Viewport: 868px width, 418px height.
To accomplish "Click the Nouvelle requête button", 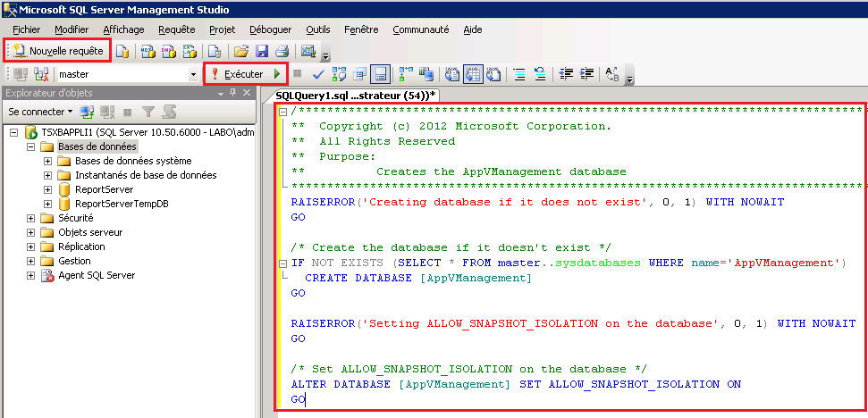I will point(58,51).
